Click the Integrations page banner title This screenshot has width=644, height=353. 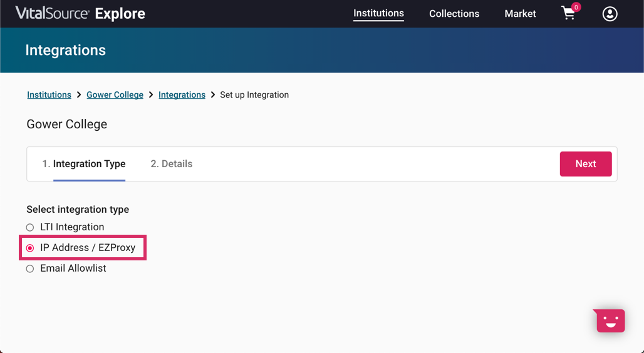tap(66, 50)
